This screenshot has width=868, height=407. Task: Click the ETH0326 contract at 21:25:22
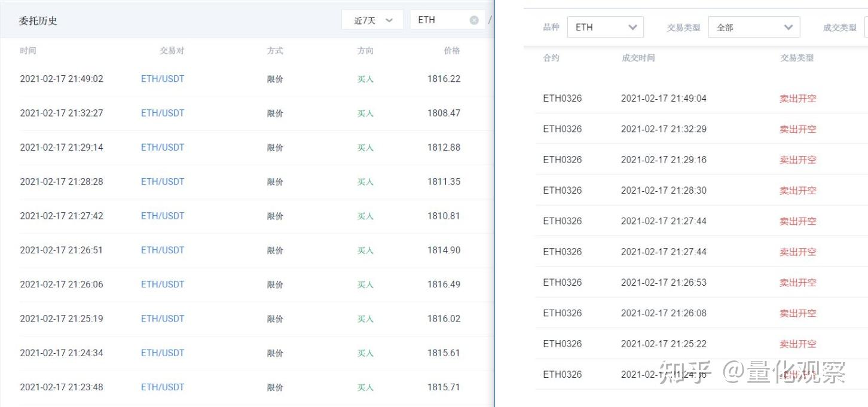(x=562, y=344)
